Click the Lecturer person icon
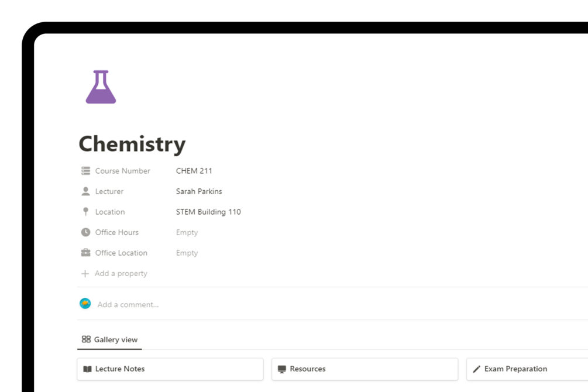 [85, 191]
